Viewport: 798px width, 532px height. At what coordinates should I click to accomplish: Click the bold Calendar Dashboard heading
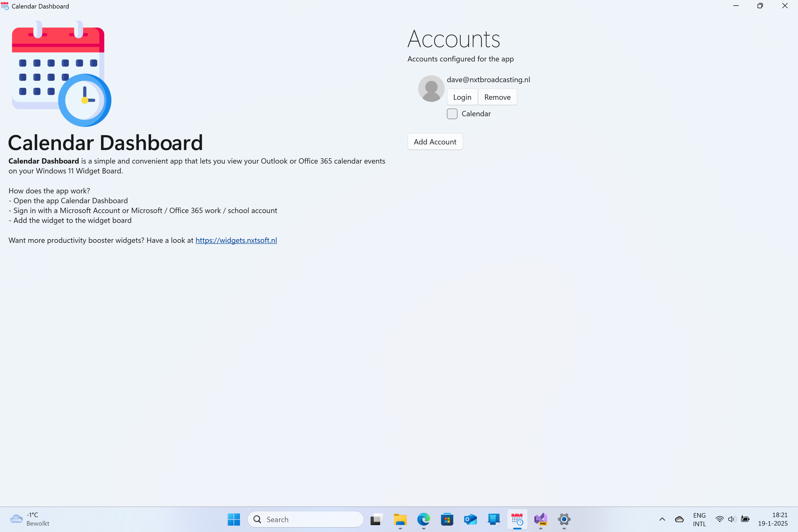pos(105,143)
